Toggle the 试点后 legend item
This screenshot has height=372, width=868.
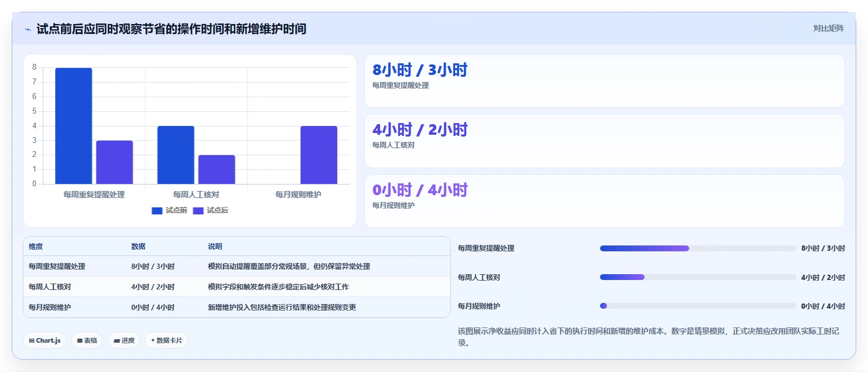point(211,210)
